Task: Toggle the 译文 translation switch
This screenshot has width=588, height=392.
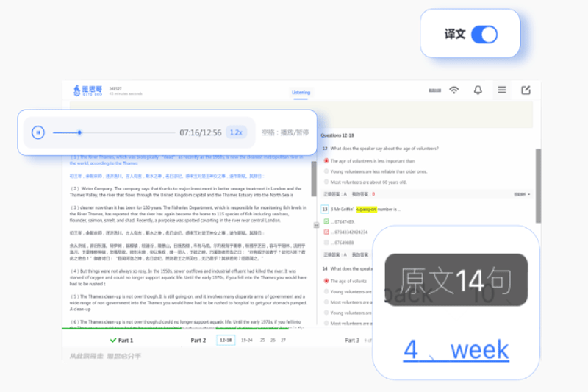Action: [x=484, y=34]
